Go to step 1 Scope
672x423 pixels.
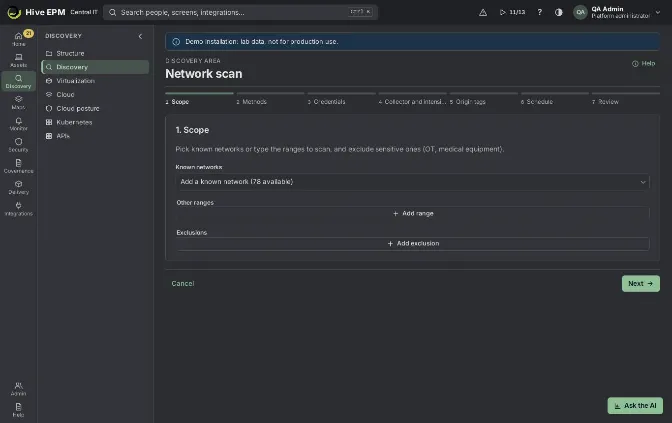(x=199, y=99)
